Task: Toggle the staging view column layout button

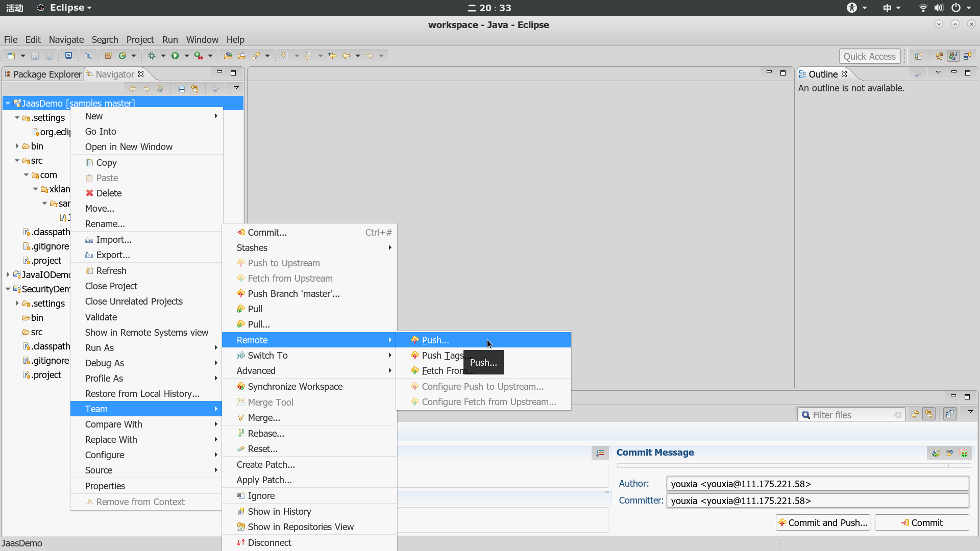Action: [950, 414]
